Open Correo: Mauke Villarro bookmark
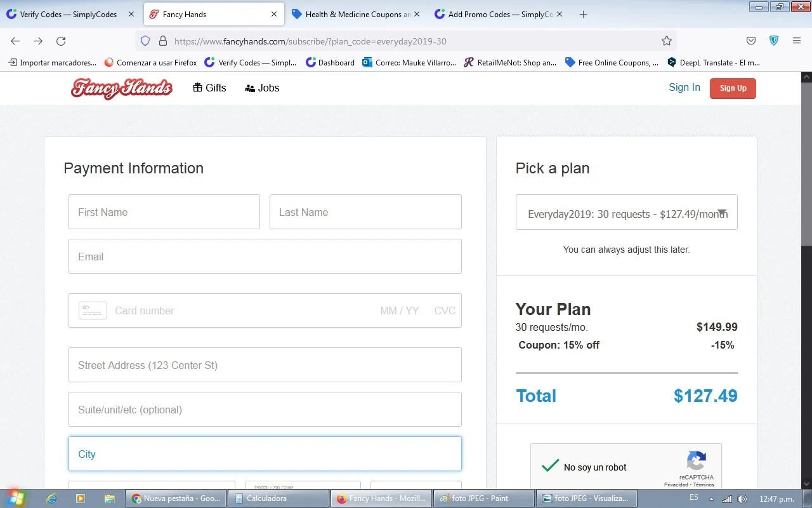This screenshot has height=508, width=812. (x=409, y=62)
